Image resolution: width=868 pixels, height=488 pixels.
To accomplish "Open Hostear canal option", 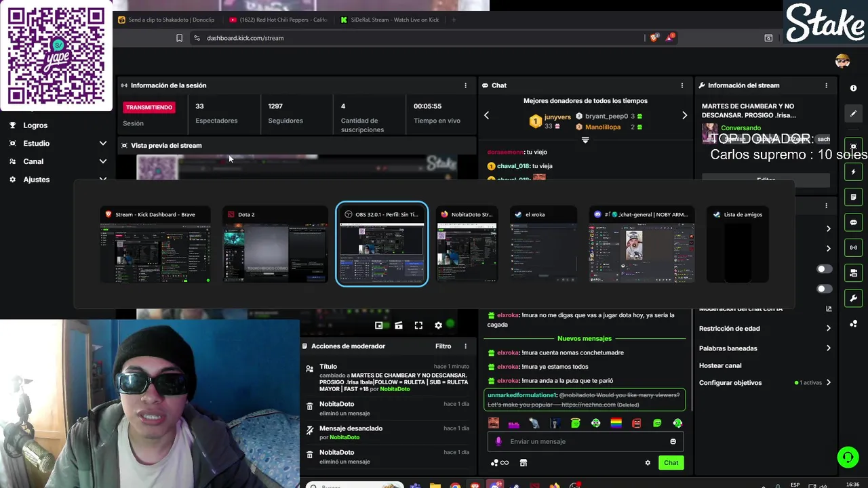I will (x=720, y=365).
